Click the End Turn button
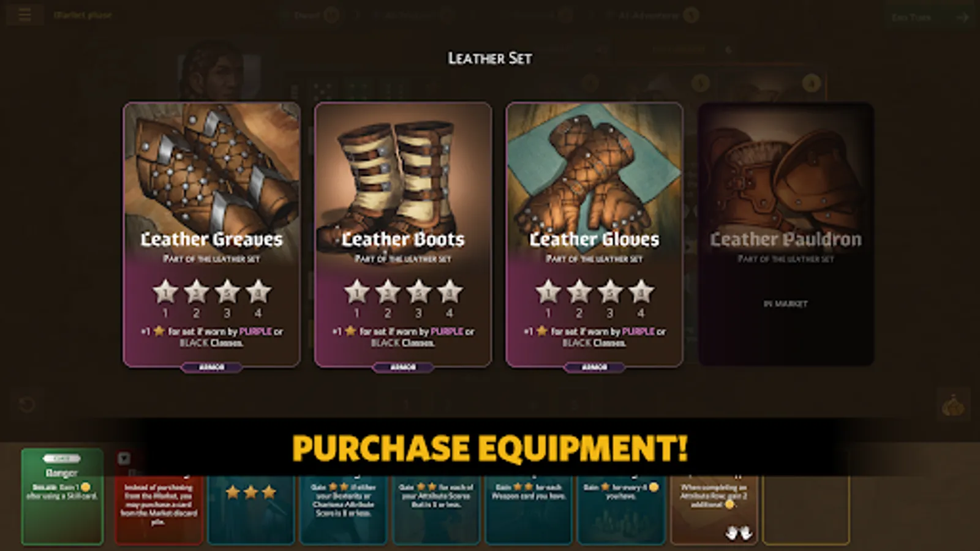Image resolution: width=980 pixels, height=551 pixels. [929, 17]
